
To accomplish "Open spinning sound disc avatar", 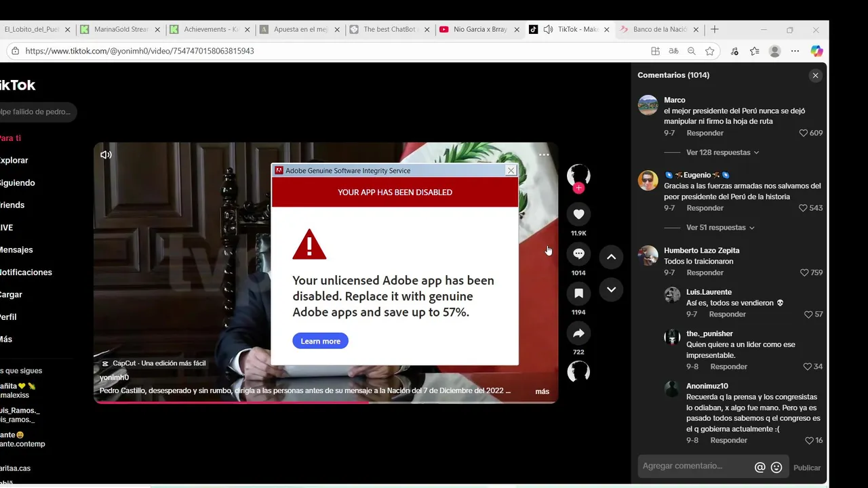I will point(578,372).
